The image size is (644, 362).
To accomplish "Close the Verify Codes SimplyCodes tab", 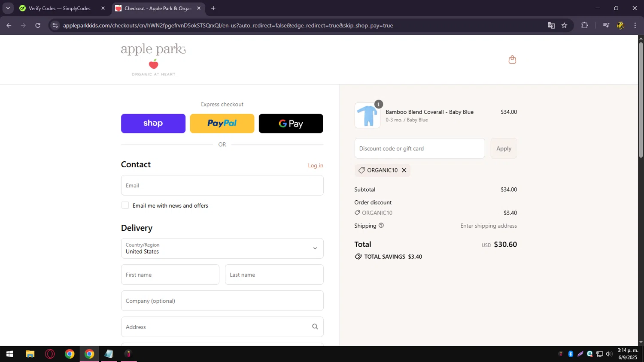I will [103, 8].
